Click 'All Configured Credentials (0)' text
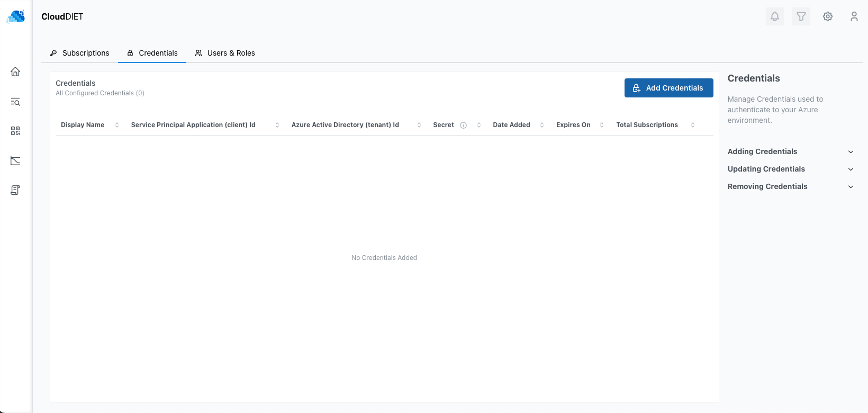The height and width of the screenshot is (413, 868). [x=100, y=93]
